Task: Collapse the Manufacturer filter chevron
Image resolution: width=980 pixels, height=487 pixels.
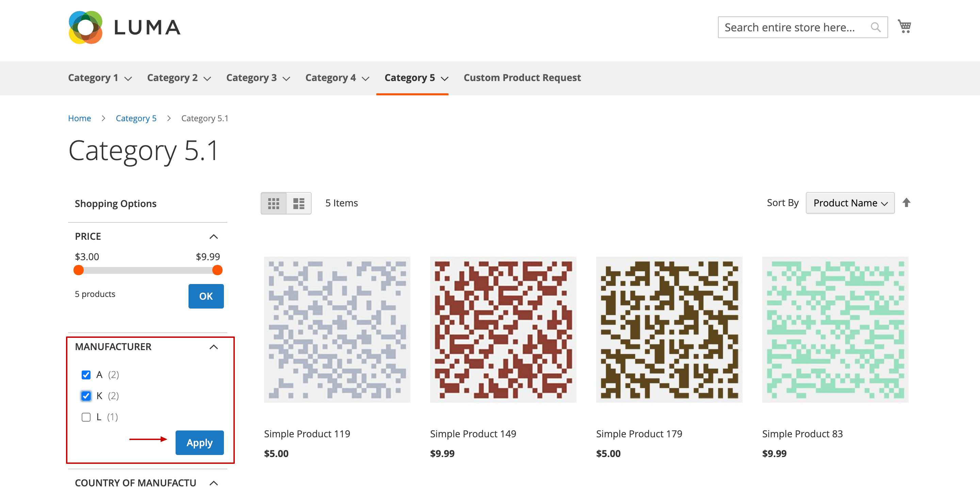Action: click(x=214, y=347)
